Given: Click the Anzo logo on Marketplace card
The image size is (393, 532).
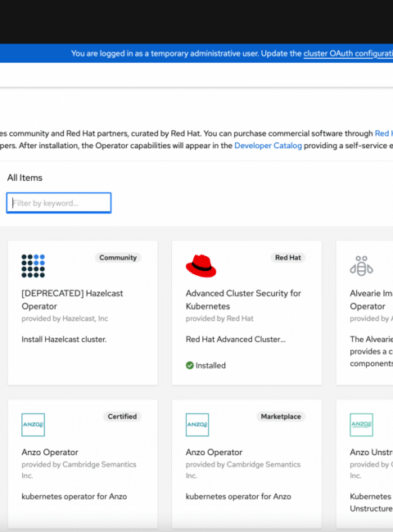Looking at the screenshot, I should (x=197, y=425).
